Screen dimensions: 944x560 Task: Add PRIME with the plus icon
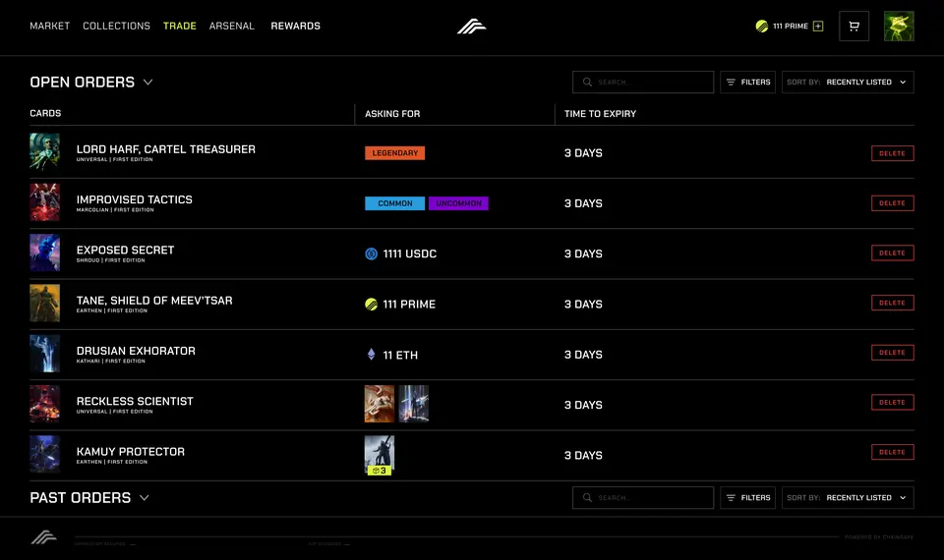click(817, 26)
